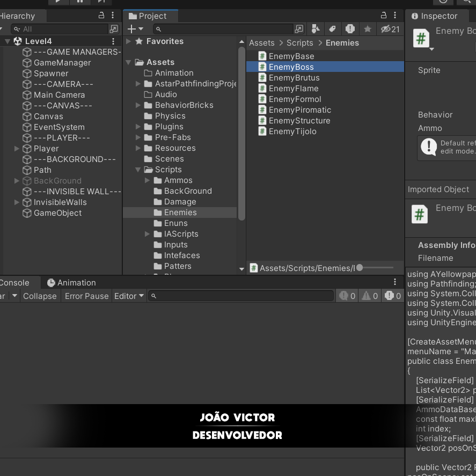Collapse the Assets folder tree
The image size is (476, 476).
tap(129, 62)
